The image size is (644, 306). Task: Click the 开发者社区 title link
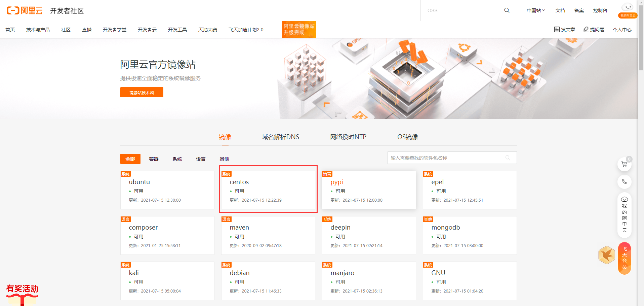(x=67, y=11)
